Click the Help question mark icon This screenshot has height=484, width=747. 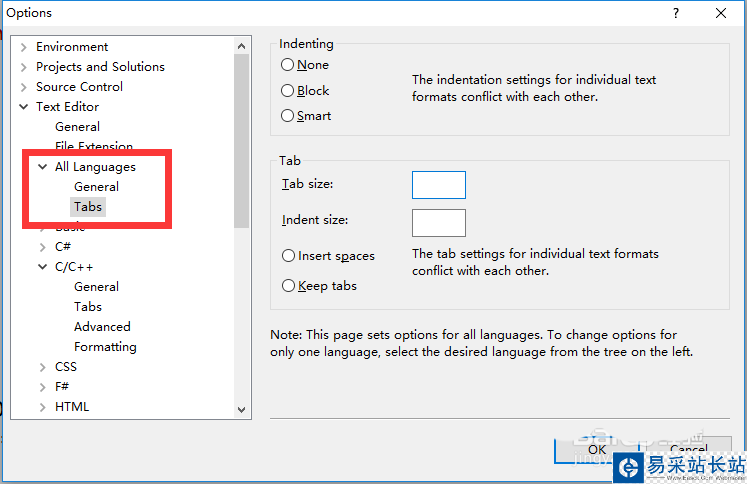coord(676,13)
